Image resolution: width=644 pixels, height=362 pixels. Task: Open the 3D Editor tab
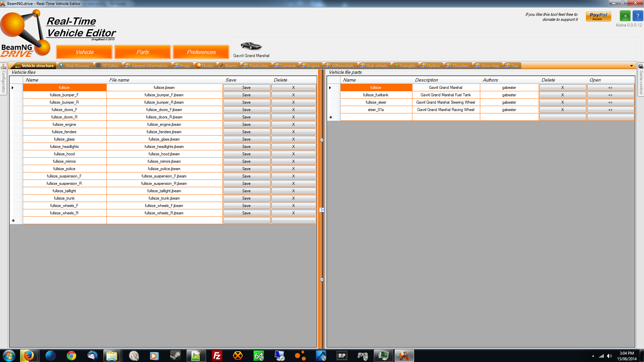[x=108, y=66]
